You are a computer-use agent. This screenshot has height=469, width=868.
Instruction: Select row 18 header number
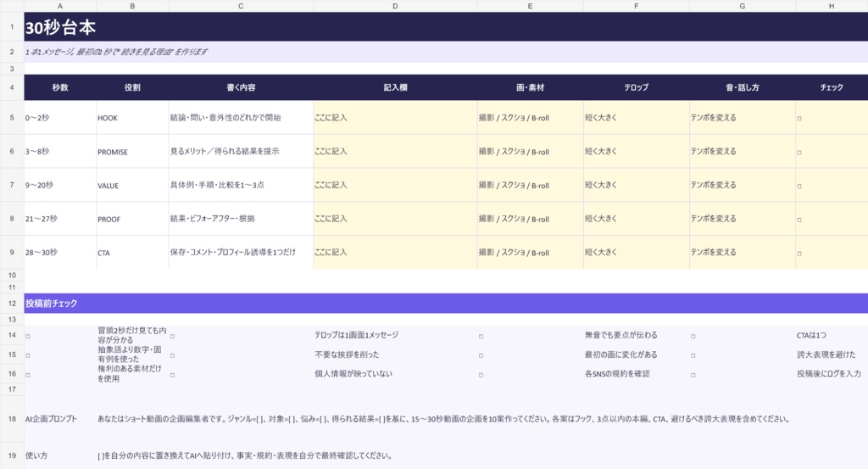(12, 419)
